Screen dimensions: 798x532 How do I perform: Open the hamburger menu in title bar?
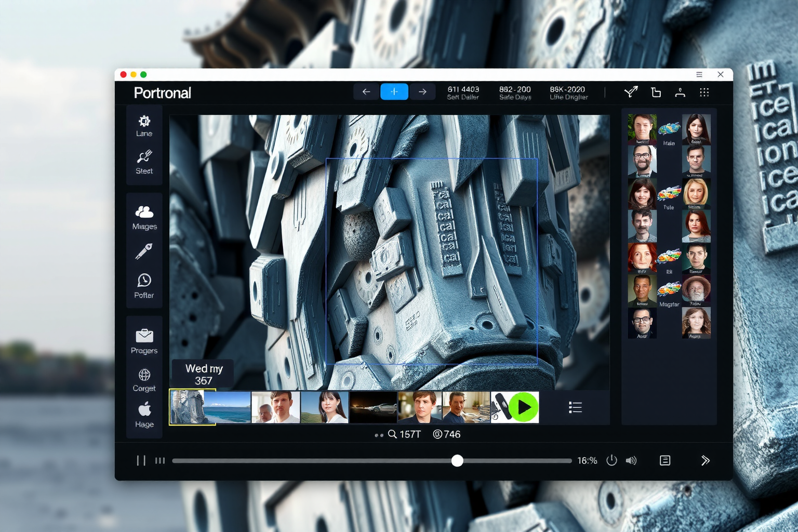[699, 75]
